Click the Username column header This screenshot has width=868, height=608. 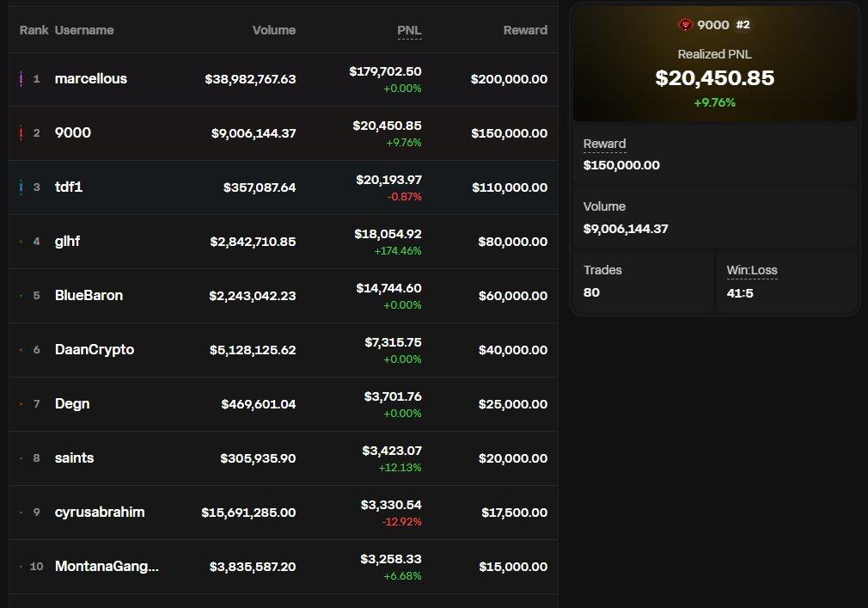(84, 30)
